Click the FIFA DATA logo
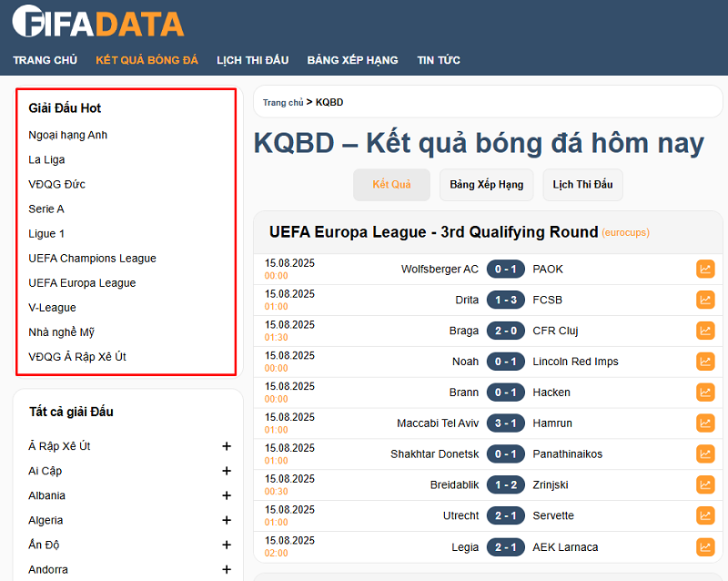 click(98, 22)
